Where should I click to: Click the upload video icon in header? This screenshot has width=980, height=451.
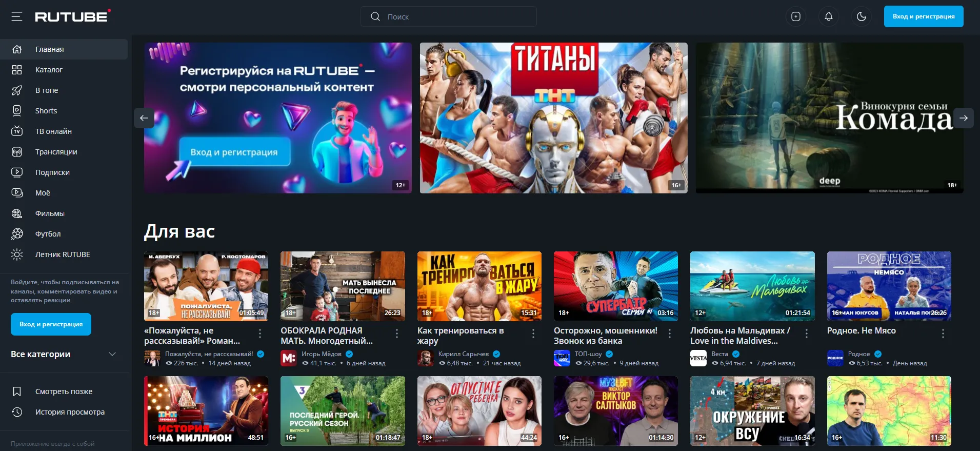click(x=796, y=16)
